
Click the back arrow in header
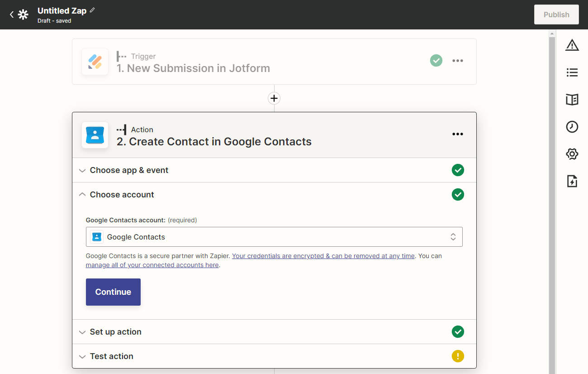pos(12,14)
